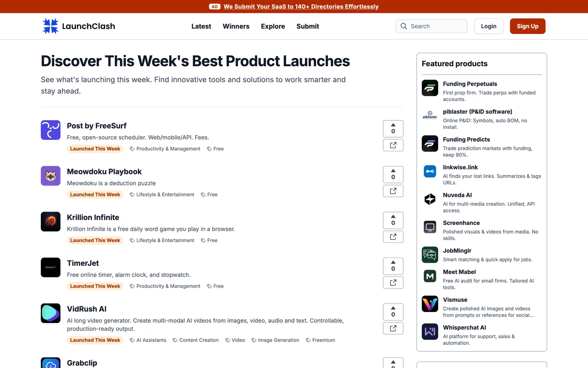588x368 pixels.
Task: Open linkwise.link featured icon
Action: [430, 171]
